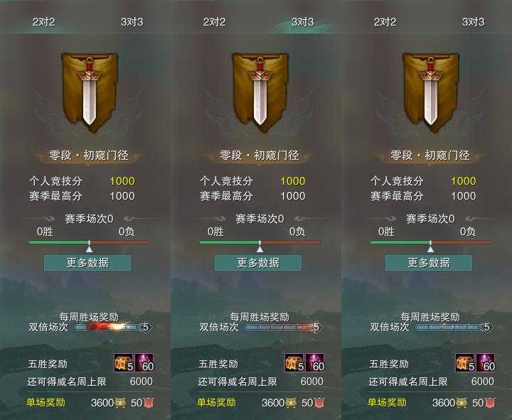This screenshot has width=512, height=420.
Task: Click the gold coin icon beside 3600 in middle panel
Action: 291,403
